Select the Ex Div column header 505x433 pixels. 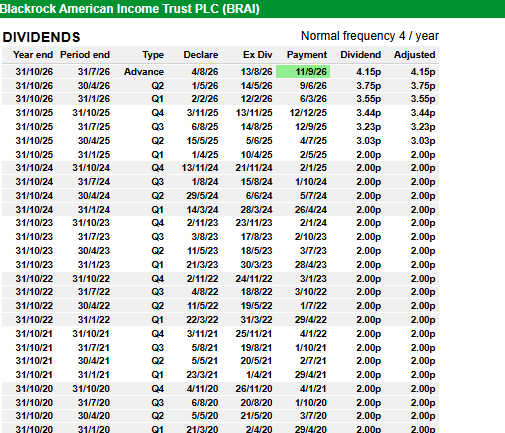click(258, 55)
